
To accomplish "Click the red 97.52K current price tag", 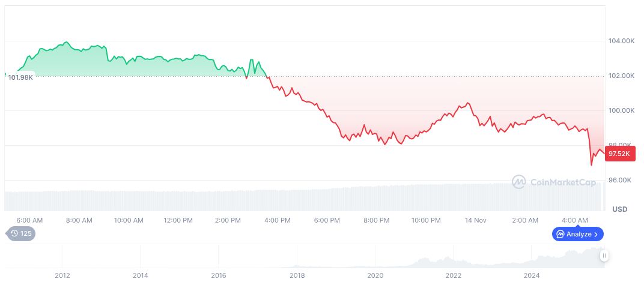I will coord(619,154).
